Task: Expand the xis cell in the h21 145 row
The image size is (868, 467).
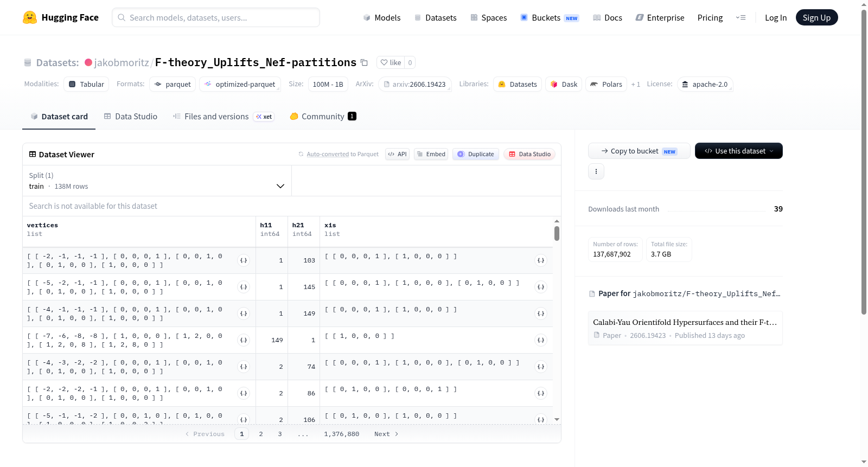Action: coord(541,287)
